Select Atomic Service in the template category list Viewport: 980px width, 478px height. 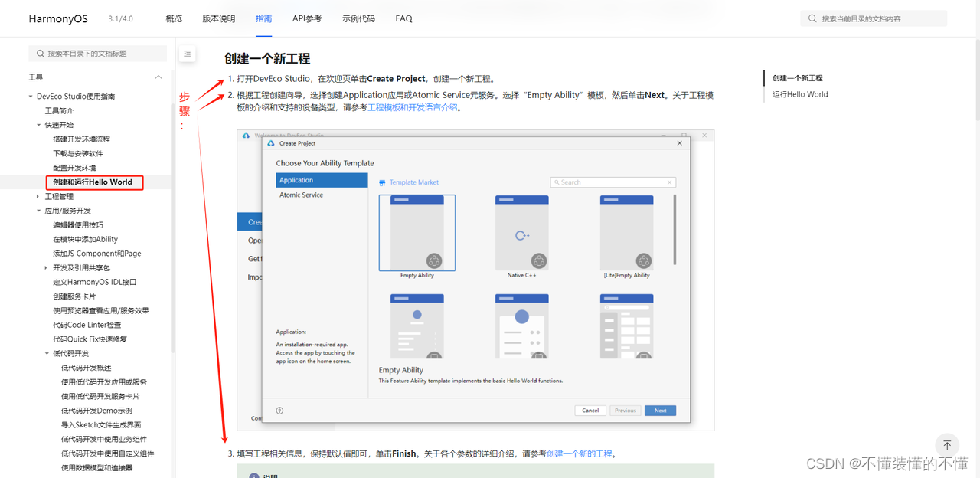(322, 195)
